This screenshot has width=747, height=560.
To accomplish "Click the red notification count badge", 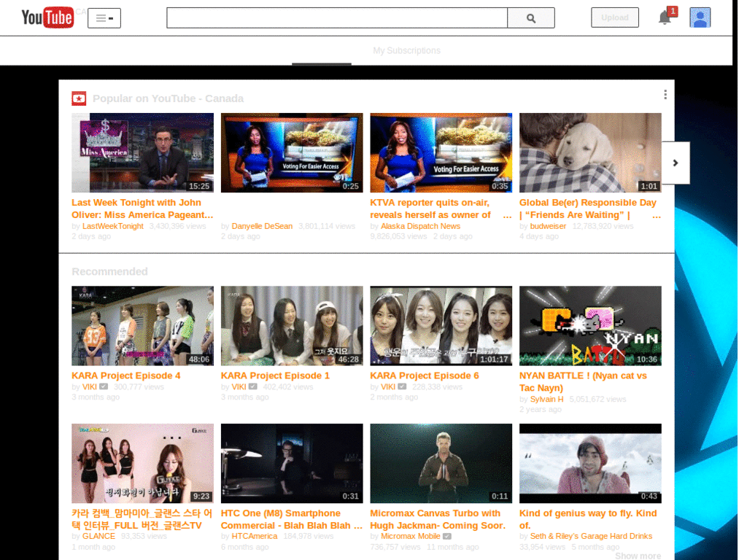I will pyautogui.click(x=672, y=11).
